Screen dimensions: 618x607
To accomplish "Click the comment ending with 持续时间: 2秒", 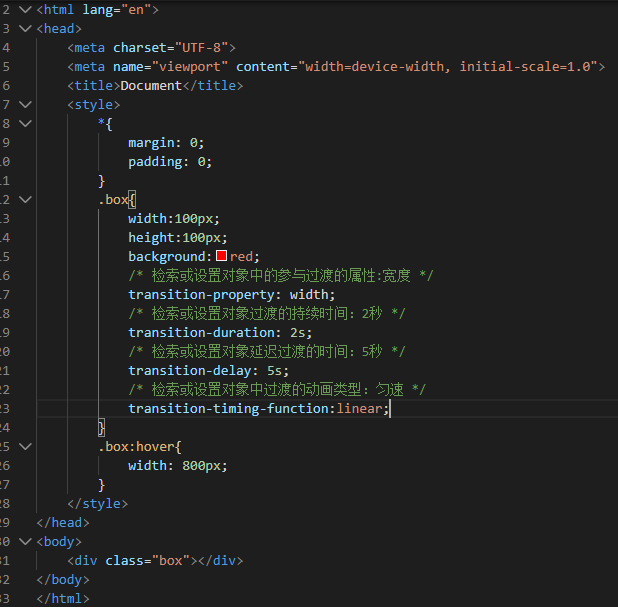I will 266,313.
